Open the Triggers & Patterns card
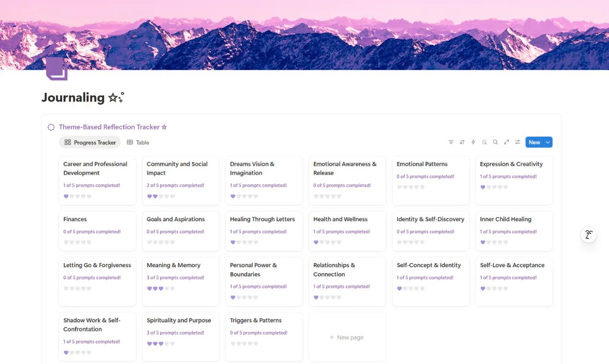 click(x=264, y=337)
